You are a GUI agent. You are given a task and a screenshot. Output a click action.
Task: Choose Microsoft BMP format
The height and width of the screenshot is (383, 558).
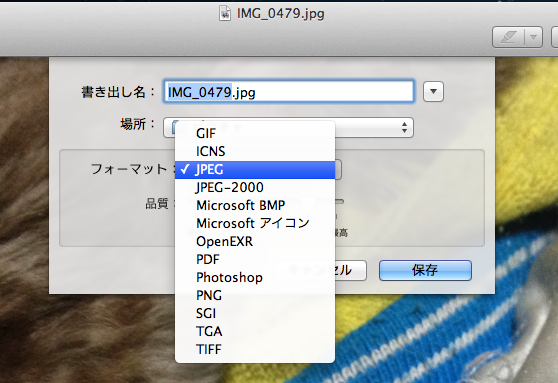(x=255, y=205)
